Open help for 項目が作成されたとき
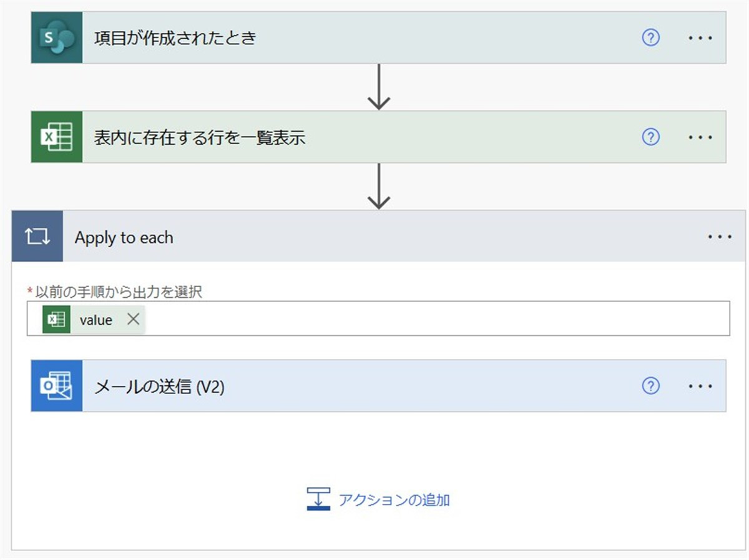Image resolution: width=749 pixels, height=560 pixels. point(650,38)
